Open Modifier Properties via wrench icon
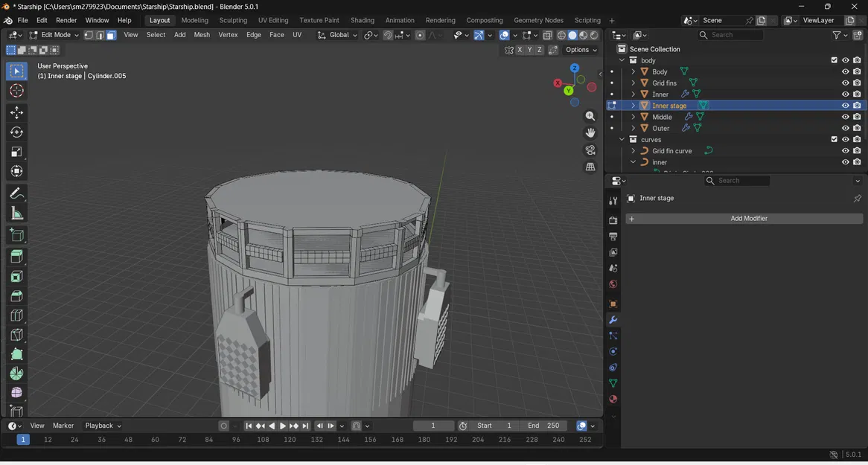This screenshot has width=868, height=465. coord(613,320)
